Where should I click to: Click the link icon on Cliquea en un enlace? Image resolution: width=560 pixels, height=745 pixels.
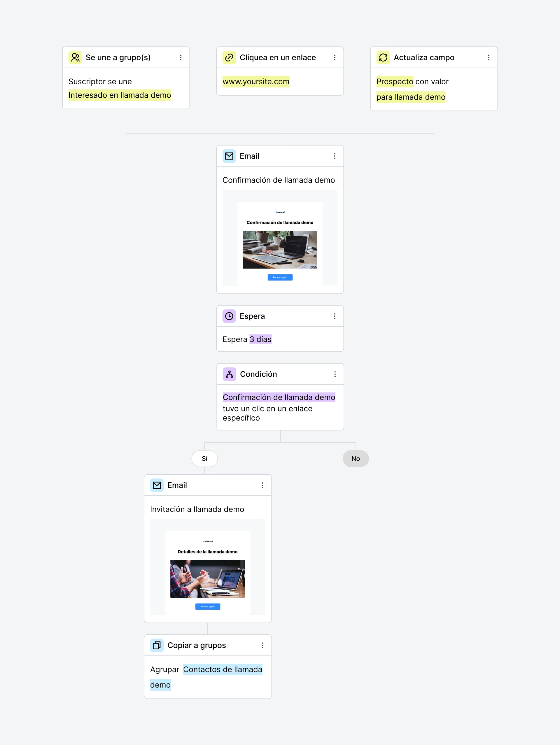[x=229, y=58]
